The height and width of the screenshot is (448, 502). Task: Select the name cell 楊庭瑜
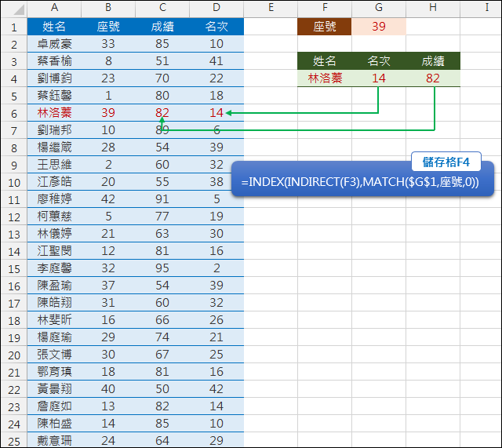pyautogui.click(x=54, y=337)
